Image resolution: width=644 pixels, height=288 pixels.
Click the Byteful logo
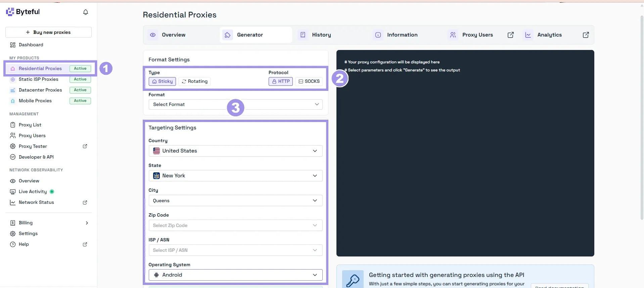[x=23, y=12]
